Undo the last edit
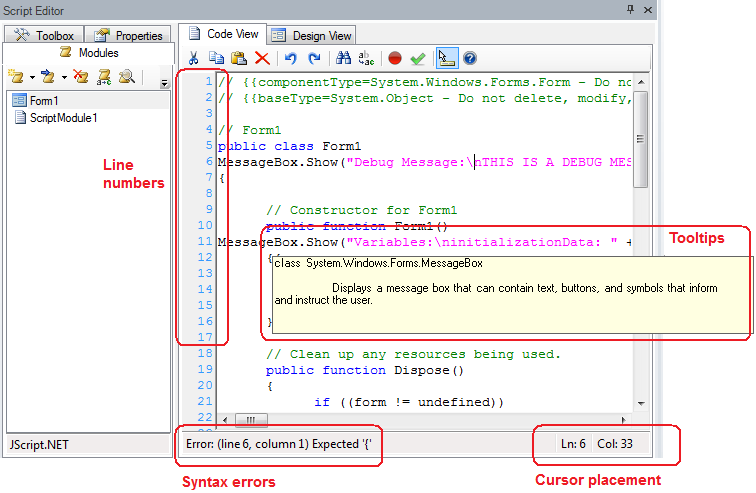756x493 pixels. click(290, 59)
